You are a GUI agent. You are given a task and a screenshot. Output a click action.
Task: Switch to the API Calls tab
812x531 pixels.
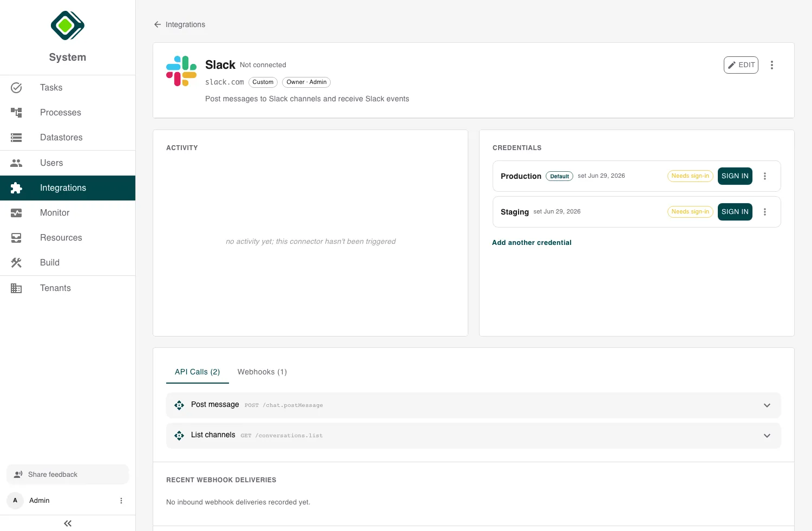click(x=198, y=372)
